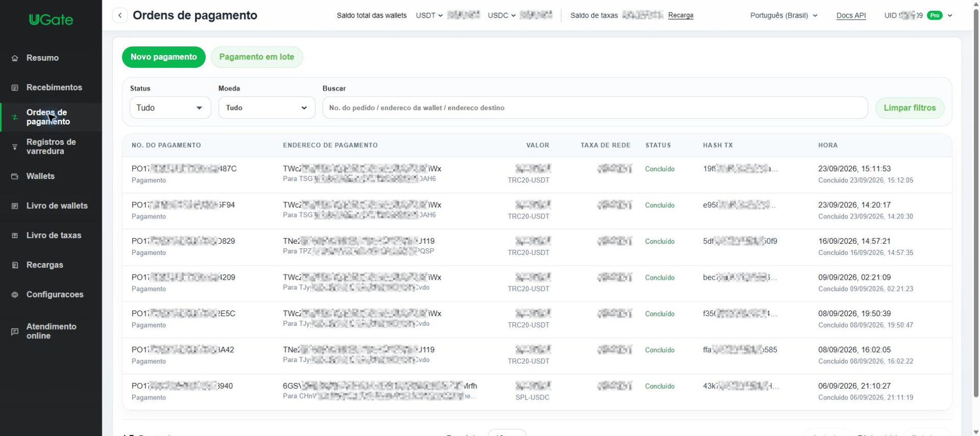Image resolution: width=980 pixels, height=436 pixels.
Task: Click the Recebimentos sidebar icon
Action: 15,88
